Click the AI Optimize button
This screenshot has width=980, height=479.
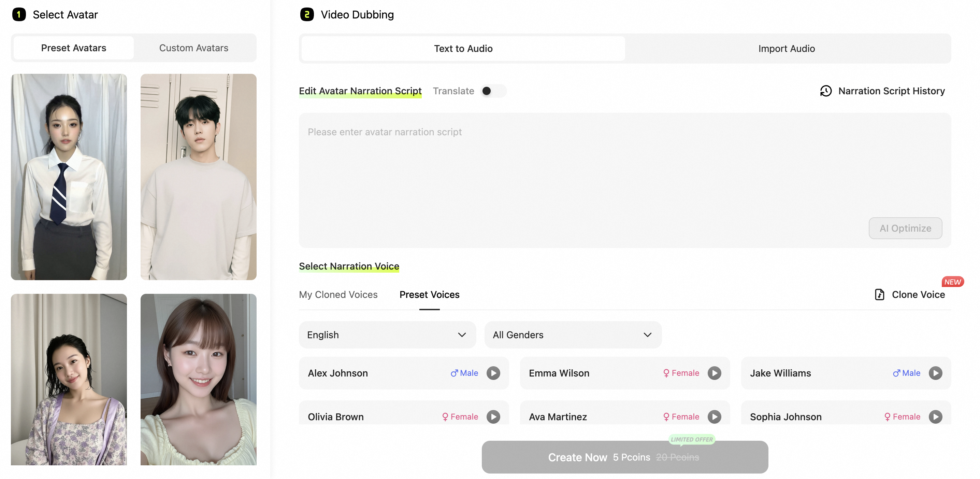coord(905,228)
